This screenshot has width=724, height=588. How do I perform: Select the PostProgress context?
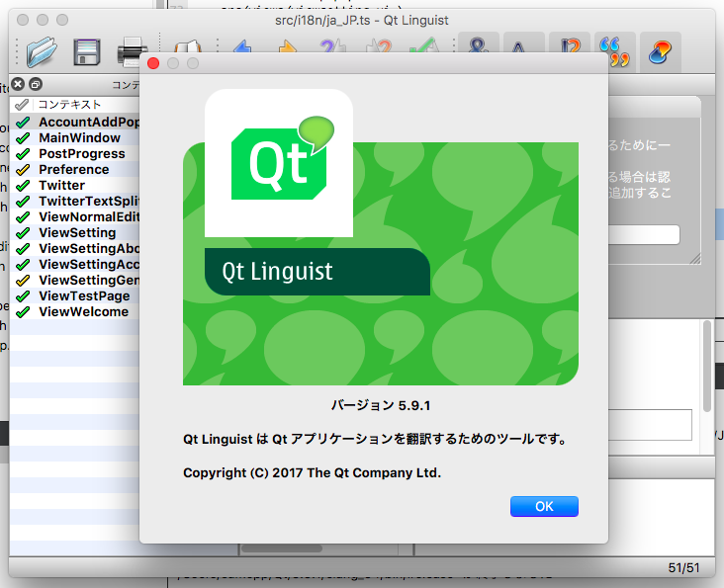(75, 153)
